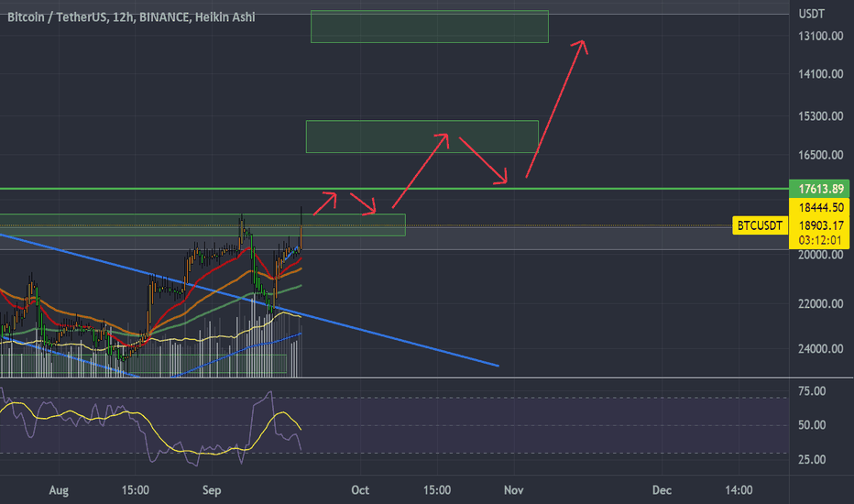Screen dimensions: 854x504
Task: Click the Bitcoin / TetherUS chart title
Action: coord(131,16)
